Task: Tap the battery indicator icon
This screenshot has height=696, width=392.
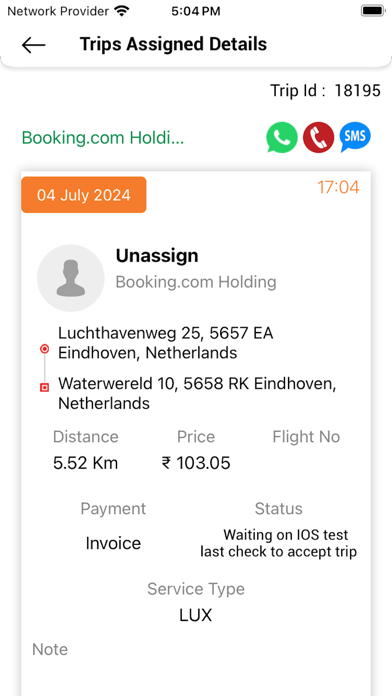Action: click(x=372, y=11)
